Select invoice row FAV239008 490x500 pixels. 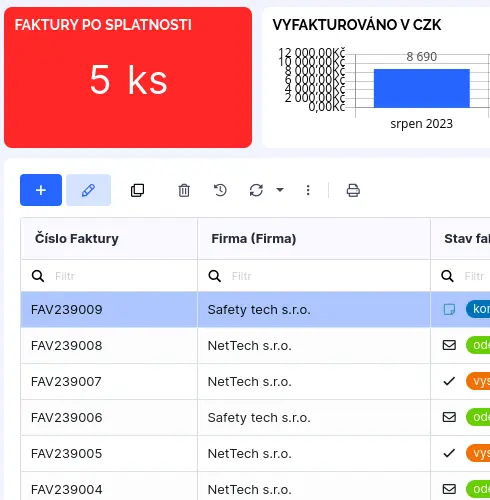tap(255, 346)
